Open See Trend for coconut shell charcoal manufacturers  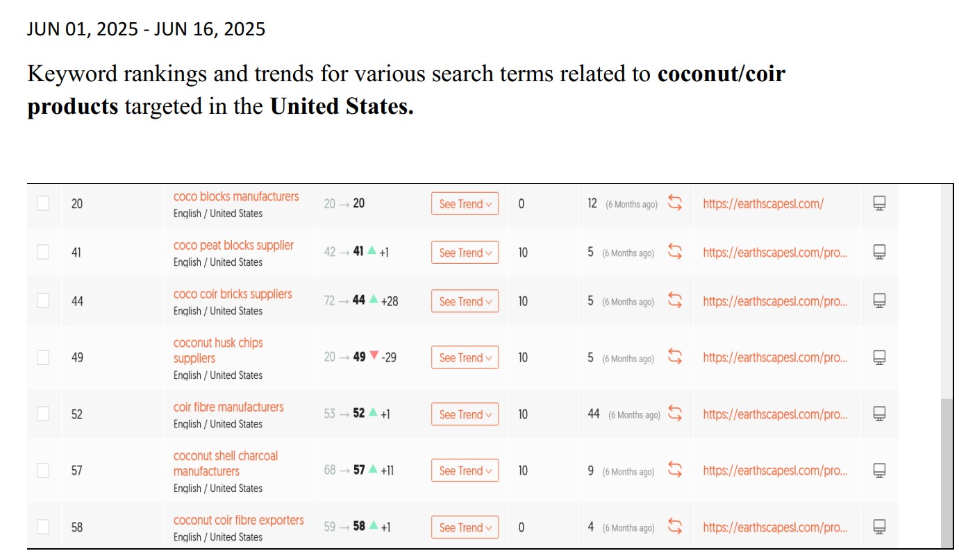point(465,470)
